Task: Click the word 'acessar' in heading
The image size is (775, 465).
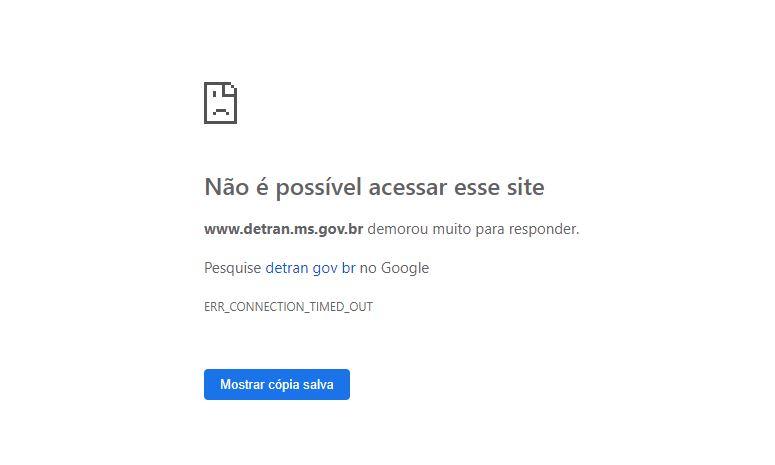Action: [x=408, y=188]
